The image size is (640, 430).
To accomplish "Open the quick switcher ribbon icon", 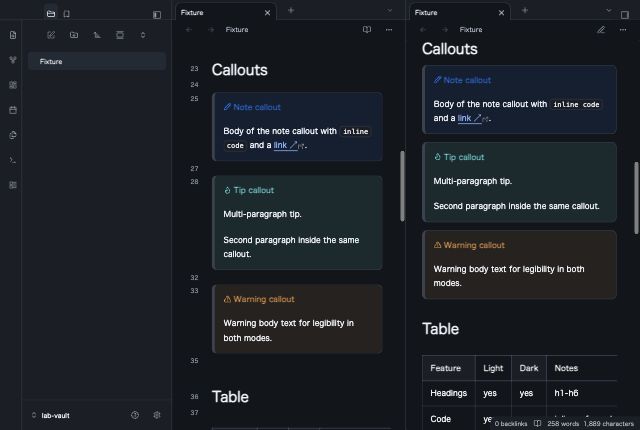I will tap(13, 35).
